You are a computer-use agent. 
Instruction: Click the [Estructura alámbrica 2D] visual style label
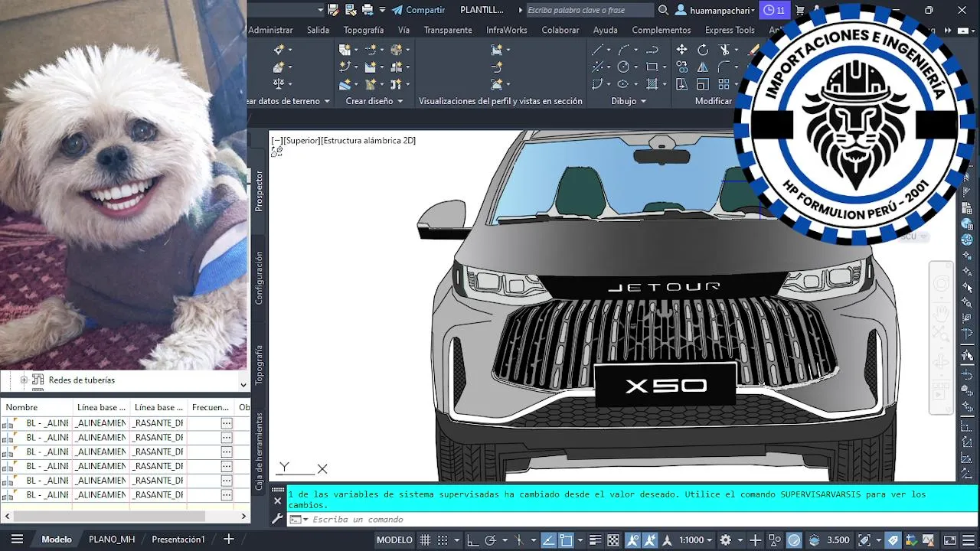(369, 141)
